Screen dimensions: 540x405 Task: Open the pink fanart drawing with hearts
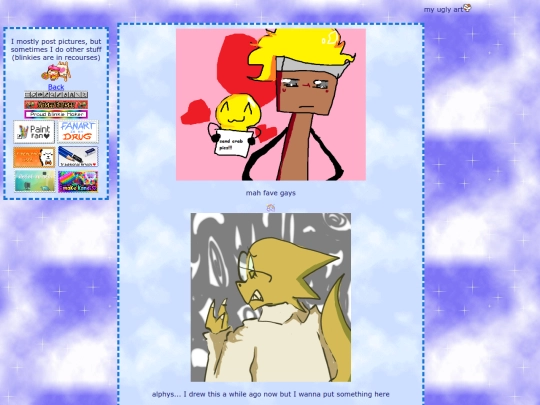pos(271,105)
